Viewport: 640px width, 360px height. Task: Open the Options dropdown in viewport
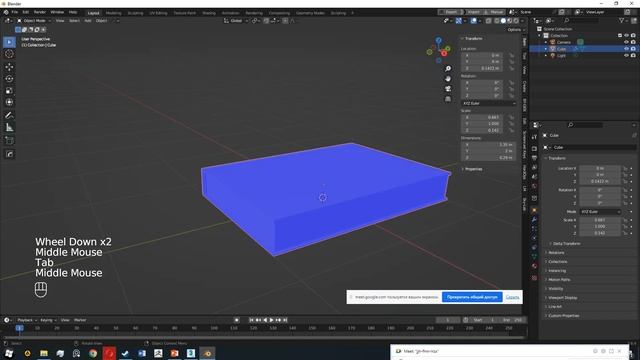[x=515, y=30]
